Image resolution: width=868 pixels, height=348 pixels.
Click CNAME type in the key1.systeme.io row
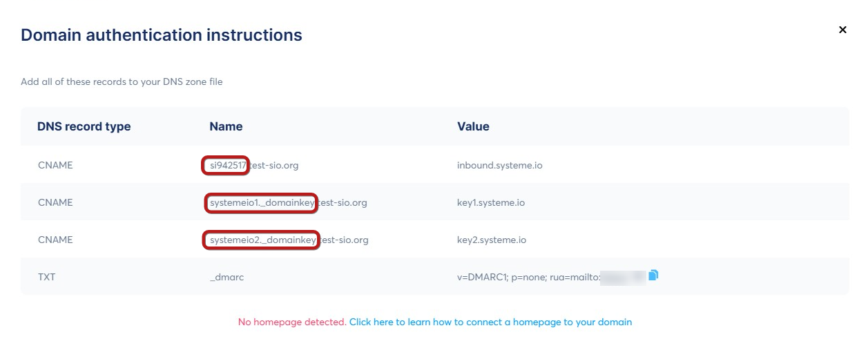click(55, 203)
